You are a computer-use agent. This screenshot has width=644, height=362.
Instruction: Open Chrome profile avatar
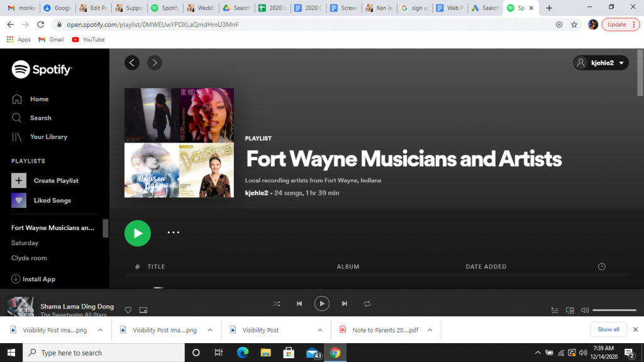coord(593,25)
